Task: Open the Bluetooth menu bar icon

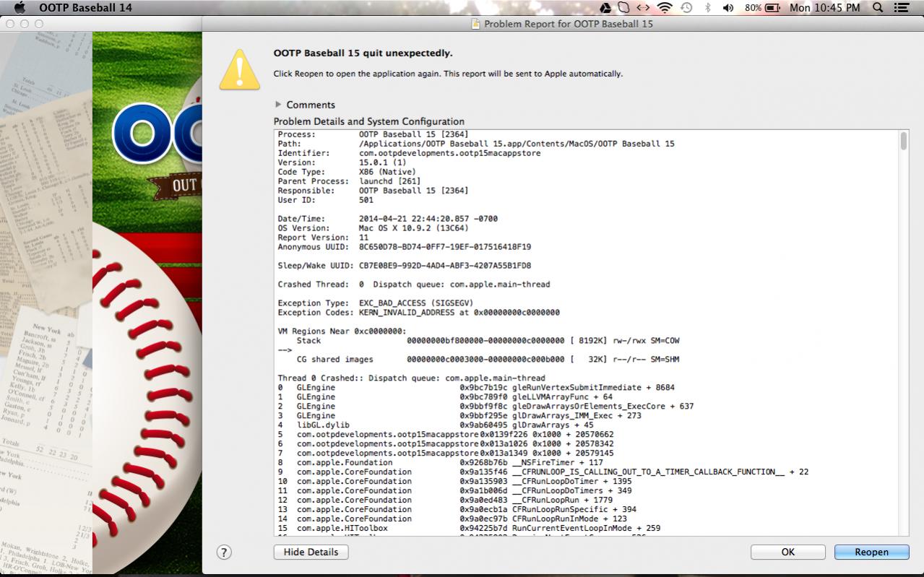Action: pyautogui.click(x=707, y=8)
